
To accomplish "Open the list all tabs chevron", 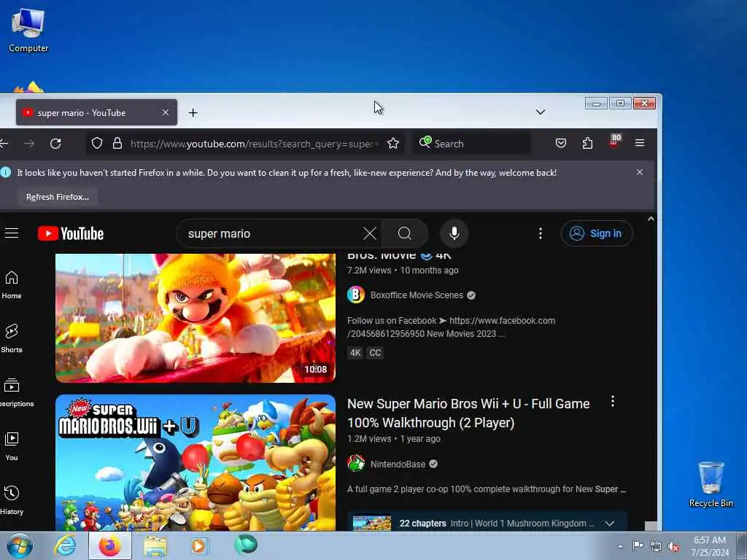I will pos(541,112).
